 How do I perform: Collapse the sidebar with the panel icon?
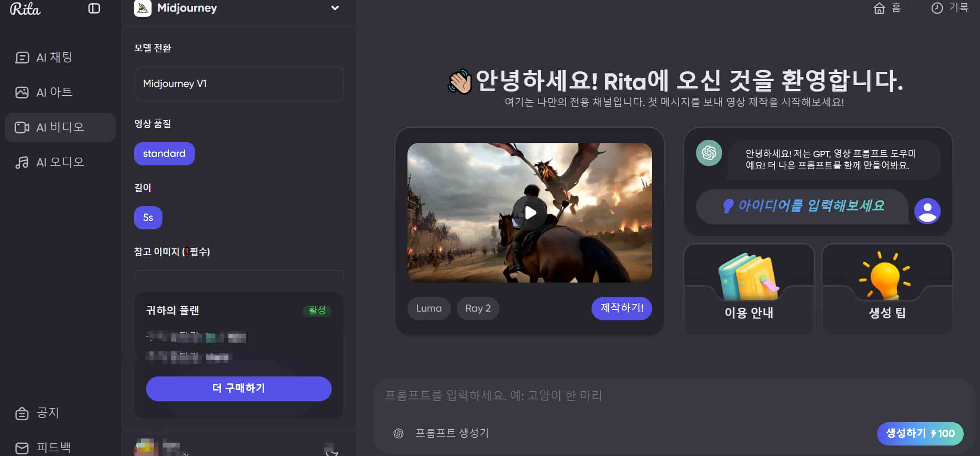[x=94, y=8]
